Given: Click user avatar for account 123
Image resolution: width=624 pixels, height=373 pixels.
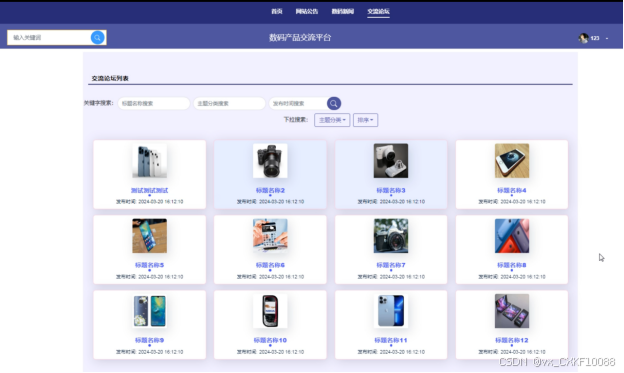Looking at the screenshot, I should [583, 38].
